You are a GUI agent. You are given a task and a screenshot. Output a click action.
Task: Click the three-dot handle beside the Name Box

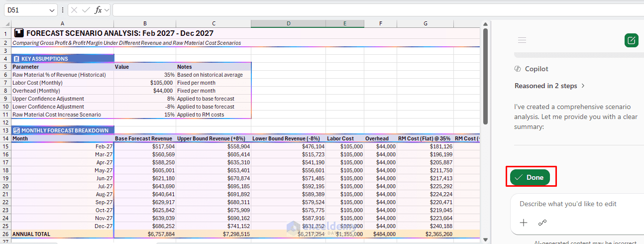point(62,10)
